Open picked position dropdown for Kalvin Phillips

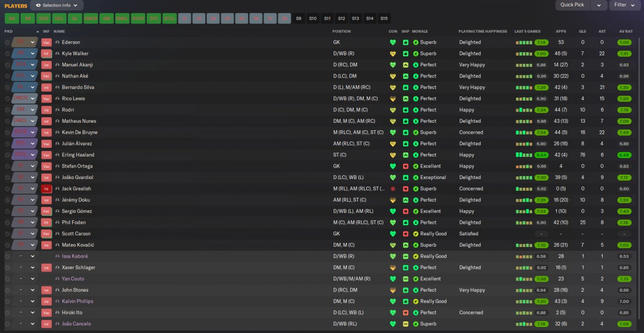click(x=33, y=301)
